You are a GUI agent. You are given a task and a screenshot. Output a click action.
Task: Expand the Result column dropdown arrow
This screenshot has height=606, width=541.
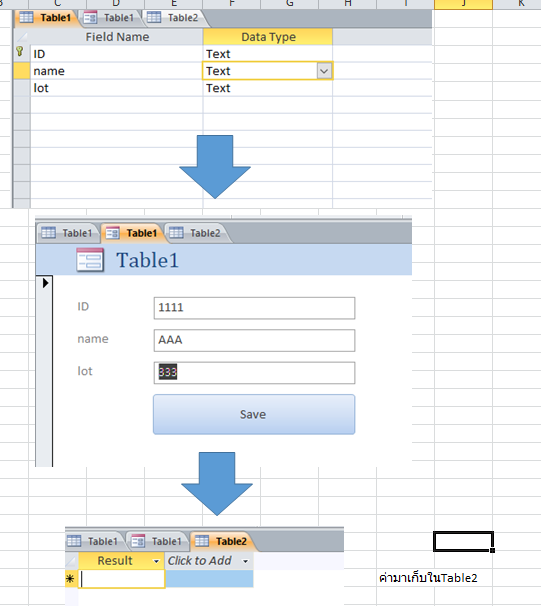coord(156,561)
